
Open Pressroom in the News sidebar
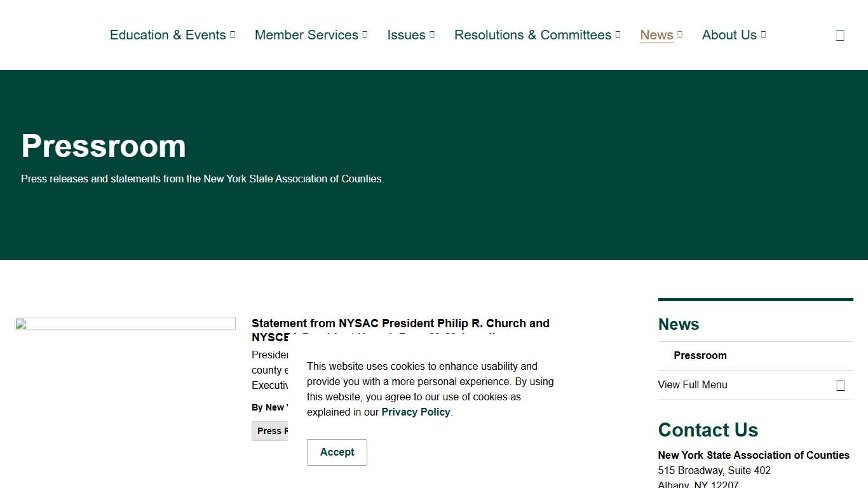700,355
